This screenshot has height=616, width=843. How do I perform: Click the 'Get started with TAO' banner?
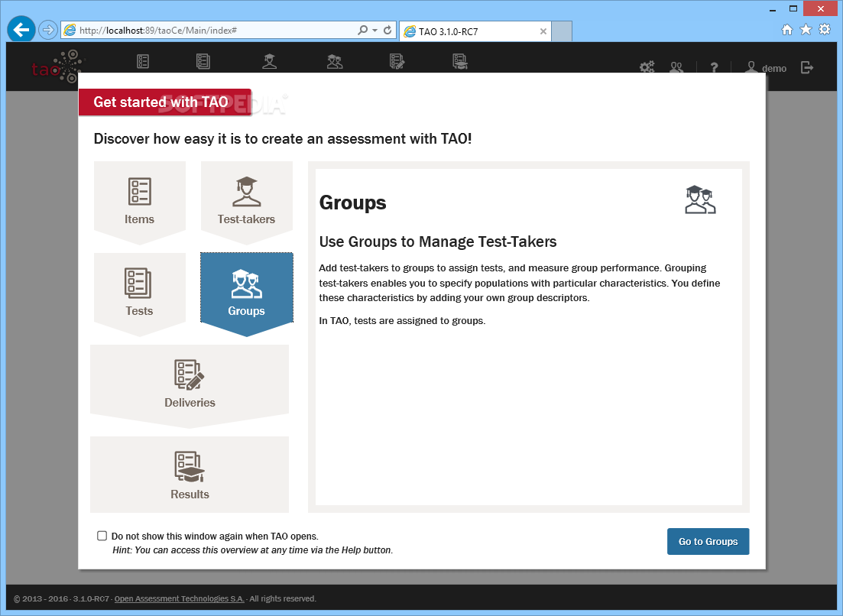pos(164,102)
